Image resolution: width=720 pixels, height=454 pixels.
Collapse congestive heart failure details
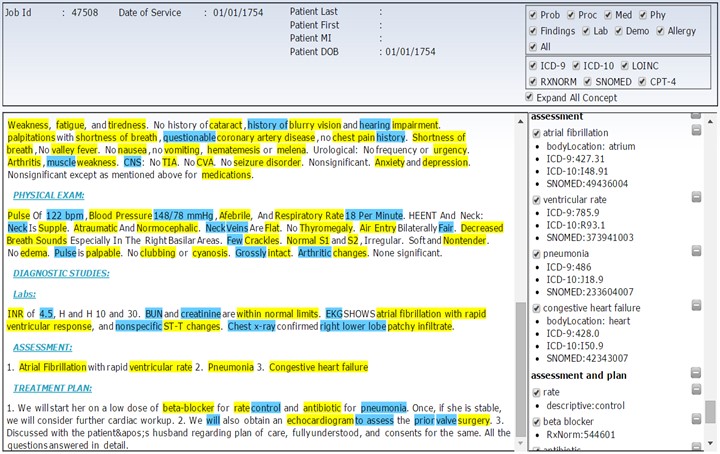[x=695, y=308]
